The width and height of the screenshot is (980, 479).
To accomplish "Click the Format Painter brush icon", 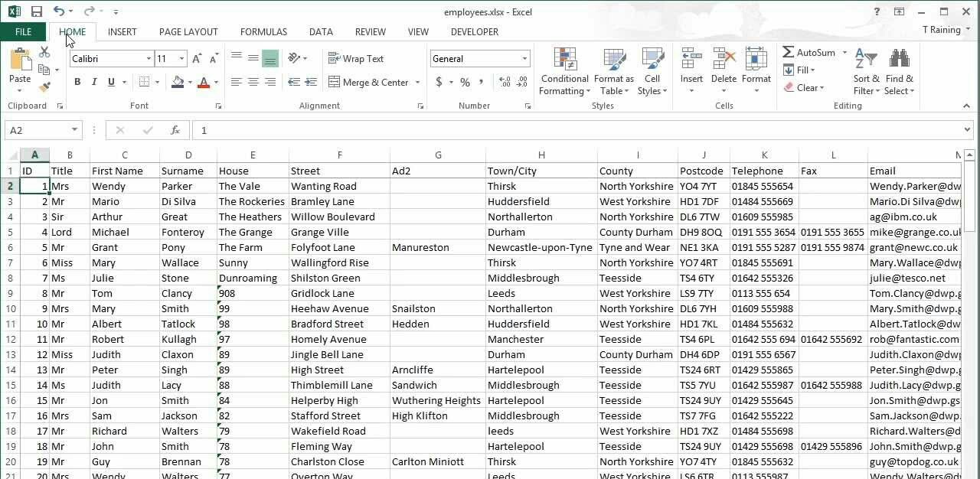I will (44, 87).
